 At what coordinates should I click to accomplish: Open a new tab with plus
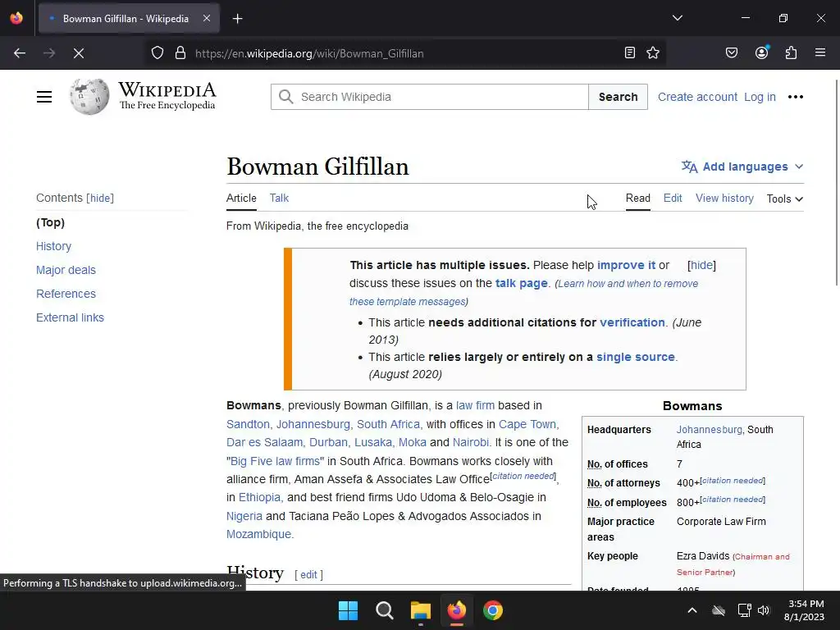click(x=238, y=19)
